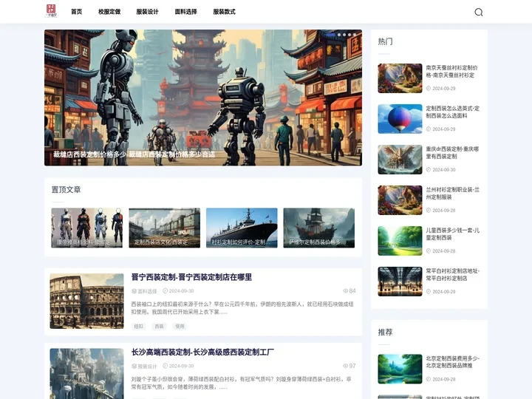532x399 pixels.
Task: Open hot article 定制西装怎么选类式
Action: click(453, 112)
